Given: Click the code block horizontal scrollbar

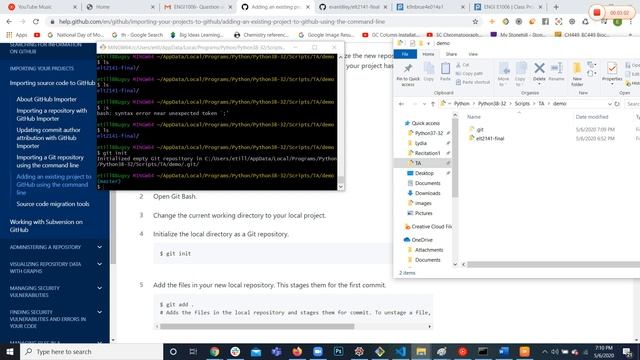Looking at the screenshot, I should [x=257, y=326].
